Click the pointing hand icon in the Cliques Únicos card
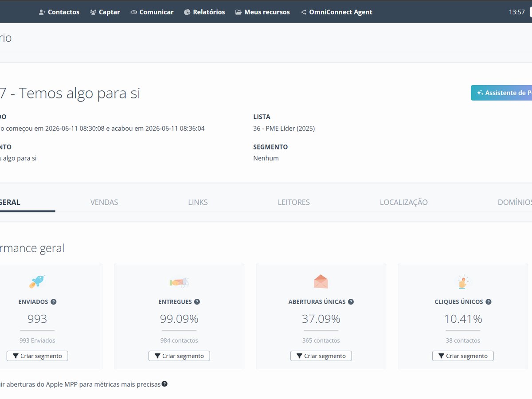This screenshot has height=399, width=532. click(x=463, y=282)
